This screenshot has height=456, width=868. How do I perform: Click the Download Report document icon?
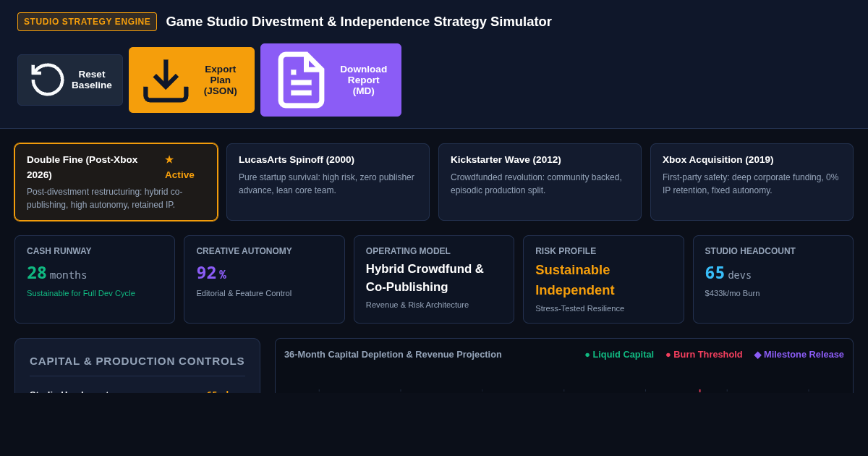click(301, 80)
